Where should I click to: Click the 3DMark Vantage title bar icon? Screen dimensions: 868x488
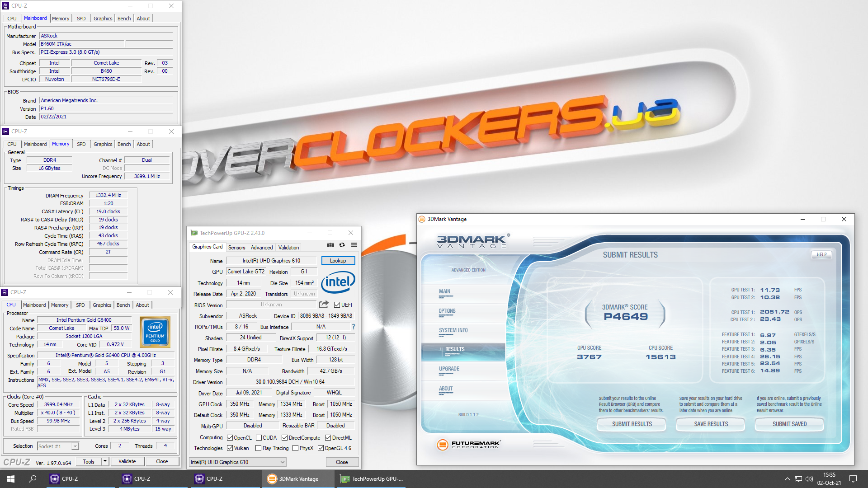[x=422, y=219]
